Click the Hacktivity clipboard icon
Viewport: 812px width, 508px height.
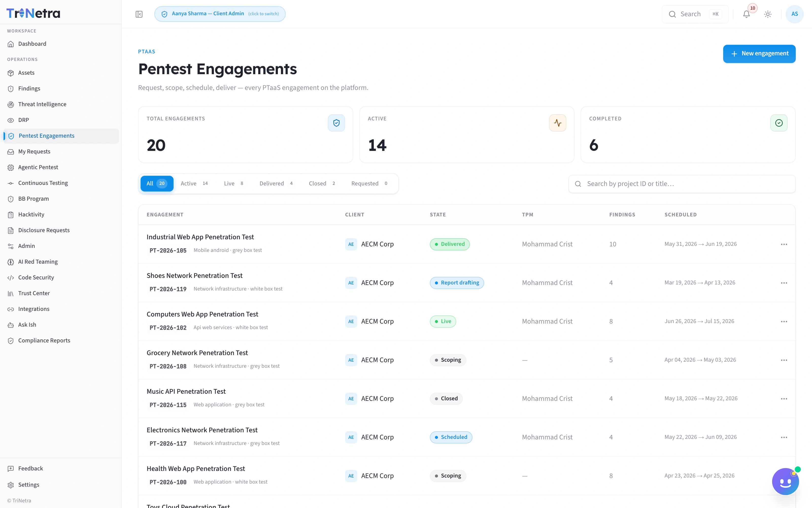point(11,215)
